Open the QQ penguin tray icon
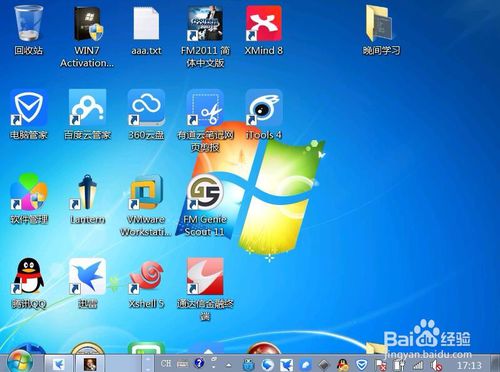Viewport: 500px width, 372px height. [342, 365]
